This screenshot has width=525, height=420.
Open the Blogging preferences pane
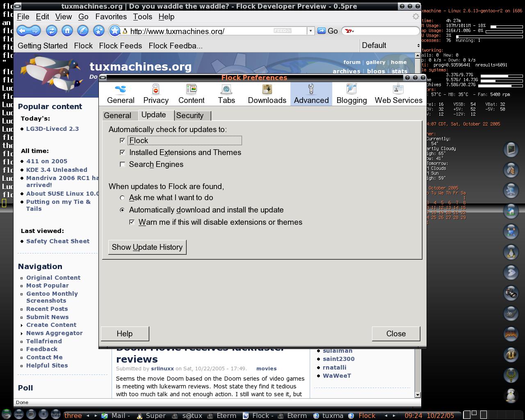352,94
